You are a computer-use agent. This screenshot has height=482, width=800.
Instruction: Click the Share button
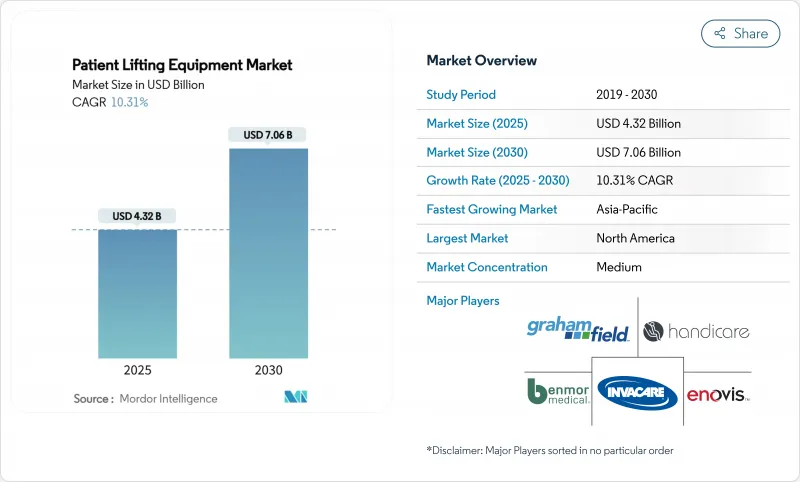[x=741, y=33]
